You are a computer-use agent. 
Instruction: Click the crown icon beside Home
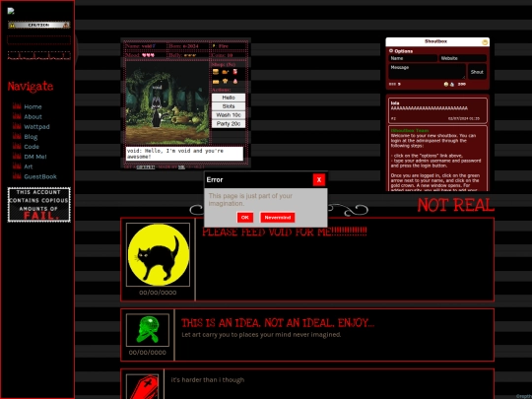[17, 106]
